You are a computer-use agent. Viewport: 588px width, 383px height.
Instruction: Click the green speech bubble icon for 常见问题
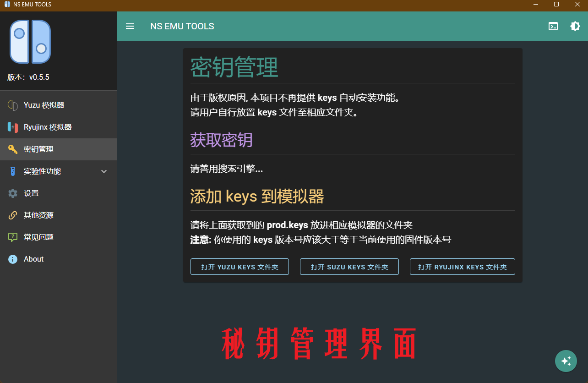pos(12,237)
